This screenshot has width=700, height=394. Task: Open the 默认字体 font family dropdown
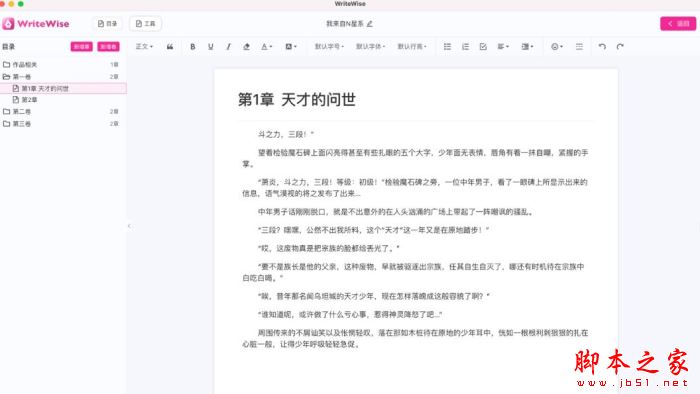click(371, 46)
